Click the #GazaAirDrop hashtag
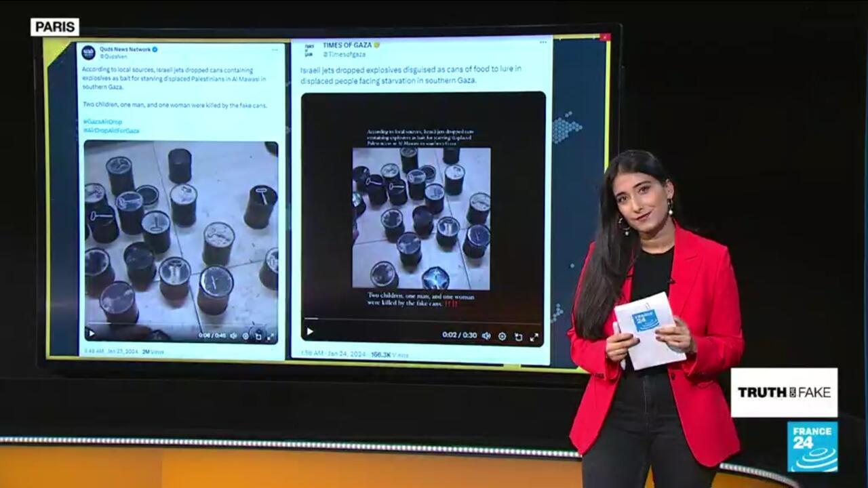Image resolution: width=868 pixels, height=488 pixels. [102, 121]
